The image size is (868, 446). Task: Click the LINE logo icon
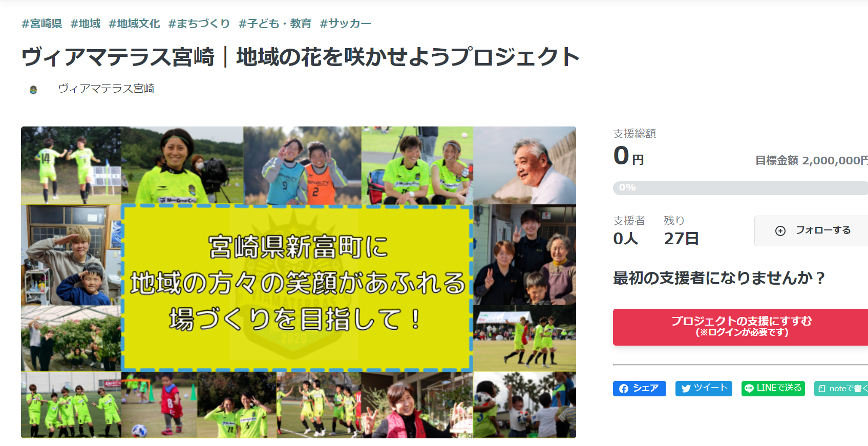[x=749, y=389]
